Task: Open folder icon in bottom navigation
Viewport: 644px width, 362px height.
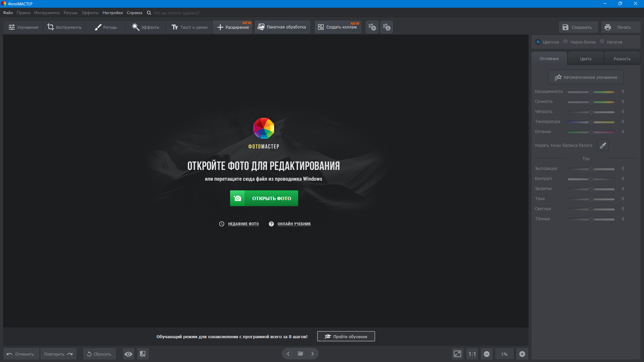Action: (301, 354)
